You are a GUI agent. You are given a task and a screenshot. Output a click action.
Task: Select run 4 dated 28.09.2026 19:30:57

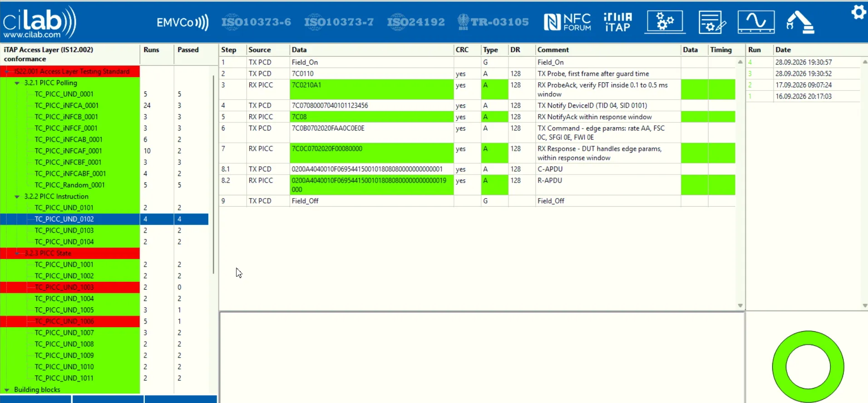[803, 62]
